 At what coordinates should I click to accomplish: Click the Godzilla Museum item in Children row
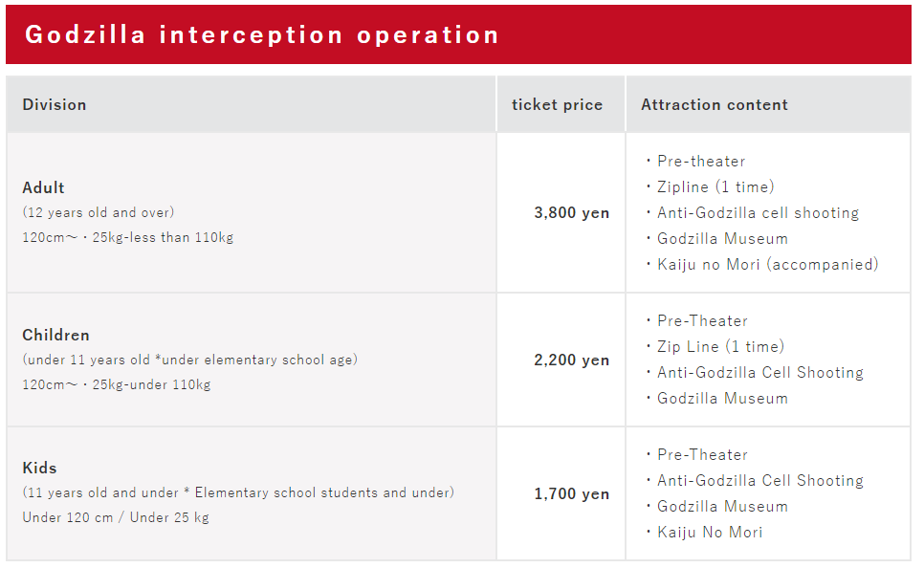pos(722,399)
